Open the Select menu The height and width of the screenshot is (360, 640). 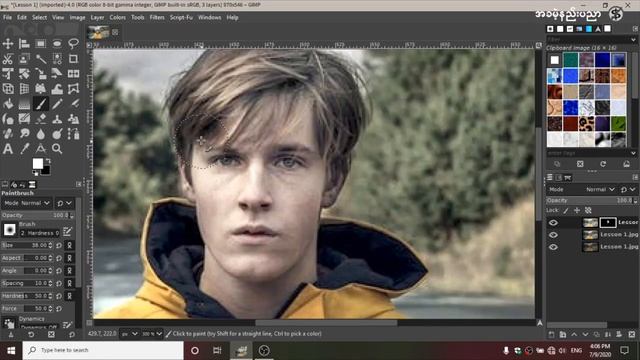coord(39,18)
